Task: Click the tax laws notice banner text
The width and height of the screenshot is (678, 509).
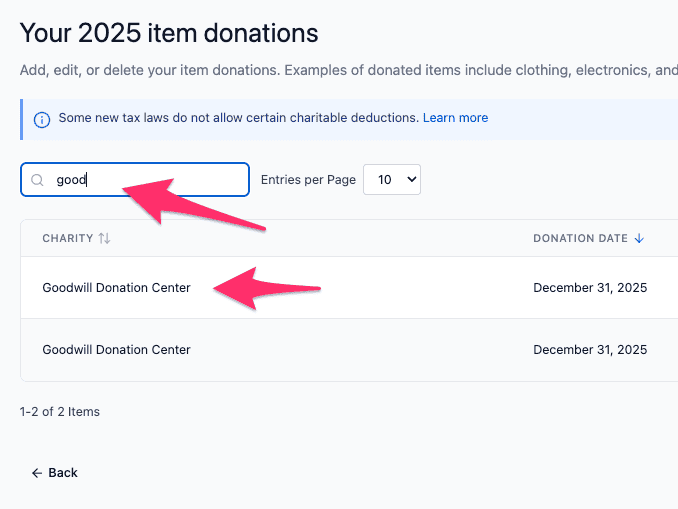Action: pos(238,118)
